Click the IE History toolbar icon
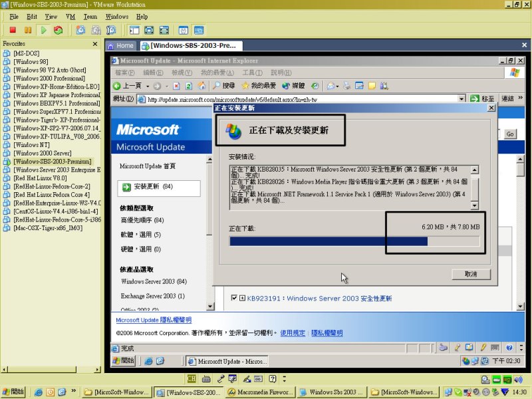532x399 pixels. point(315,86)
